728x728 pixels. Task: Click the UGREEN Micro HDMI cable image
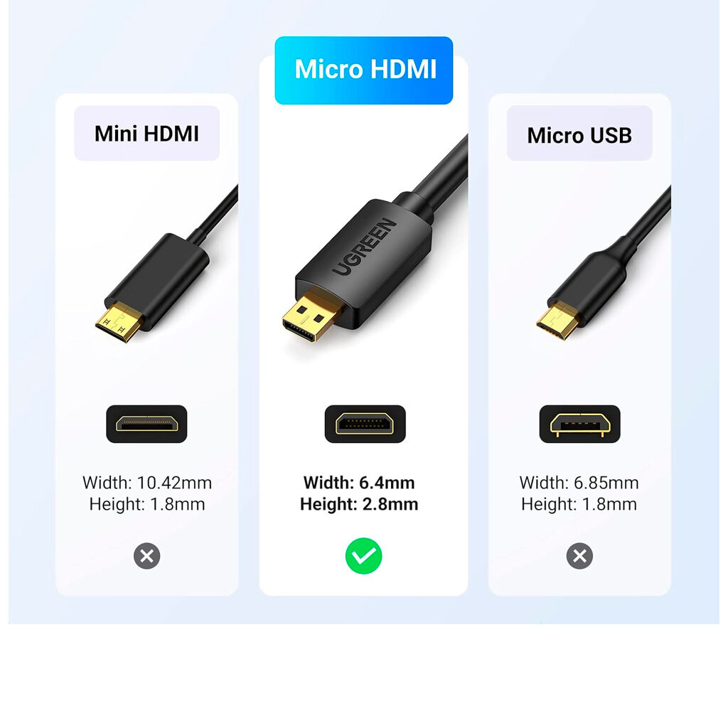tap(375, 240)
